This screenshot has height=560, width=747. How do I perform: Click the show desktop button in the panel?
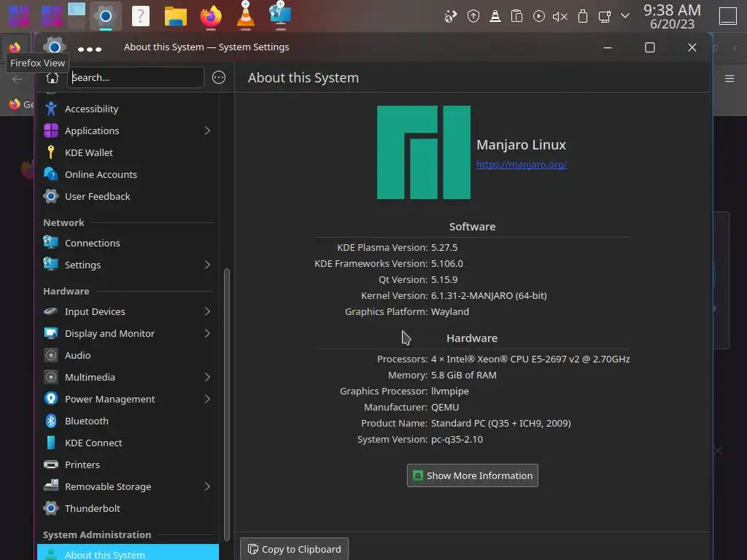coord(728,16)
